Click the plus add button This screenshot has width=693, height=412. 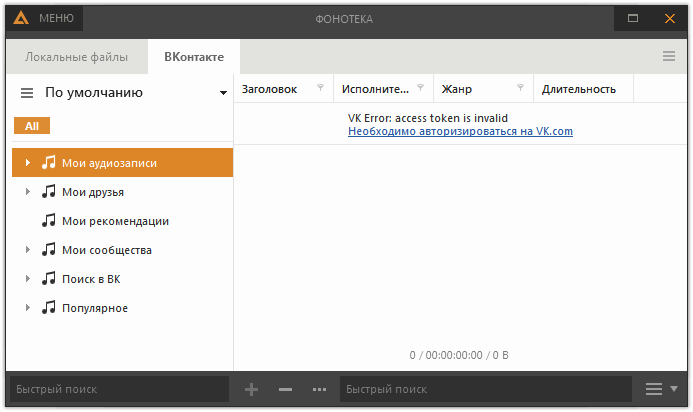(251, 389)
